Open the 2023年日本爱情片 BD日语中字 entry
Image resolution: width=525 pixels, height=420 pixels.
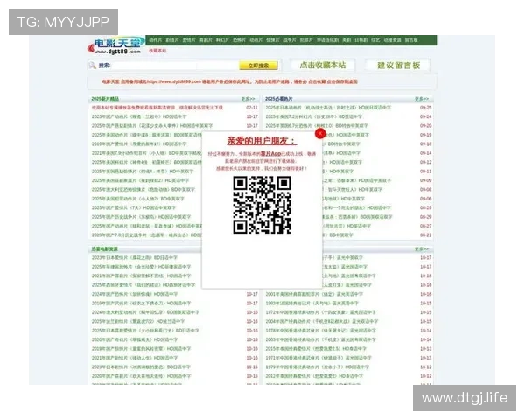click(135, 257)
